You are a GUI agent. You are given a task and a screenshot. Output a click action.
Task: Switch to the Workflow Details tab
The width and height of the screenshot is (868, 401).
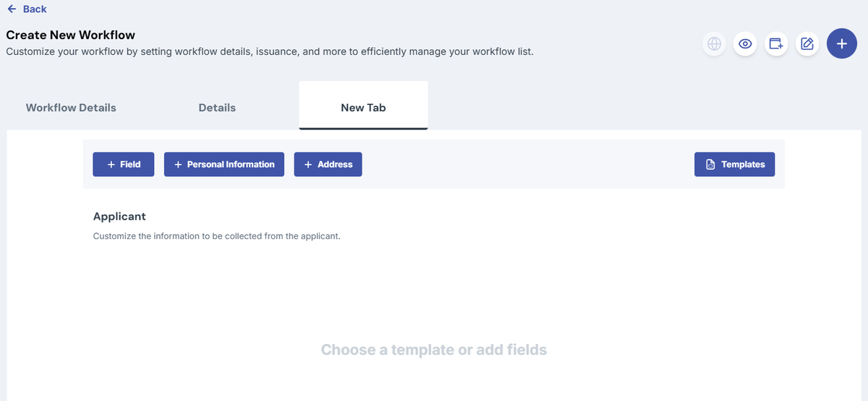tap(71, 108)
